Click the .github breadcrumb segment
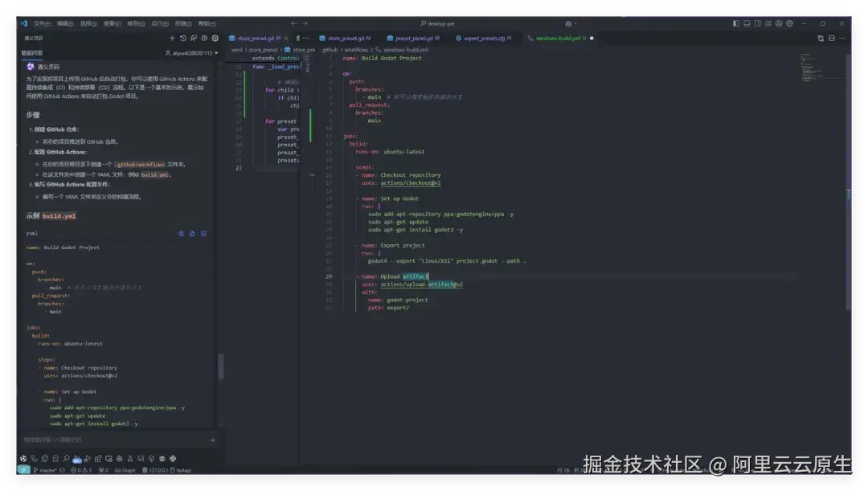The height and width of the screenshot is (491, 868). tap(330, 50)
